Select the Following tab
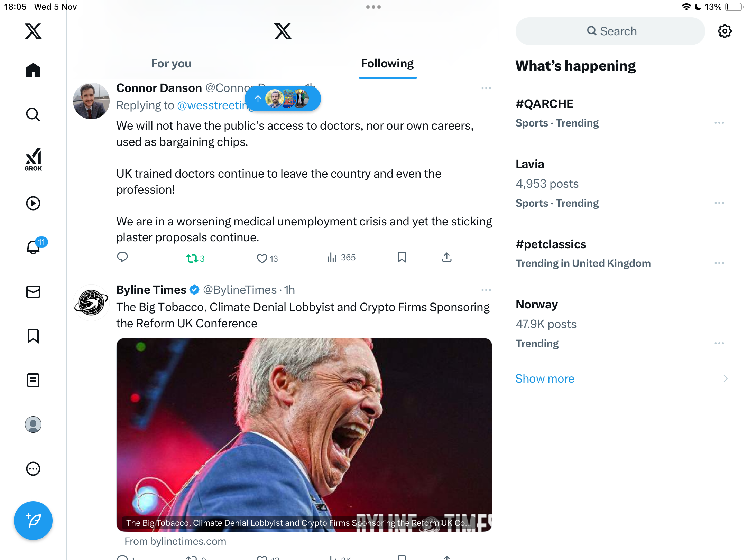 click(387, 64)
